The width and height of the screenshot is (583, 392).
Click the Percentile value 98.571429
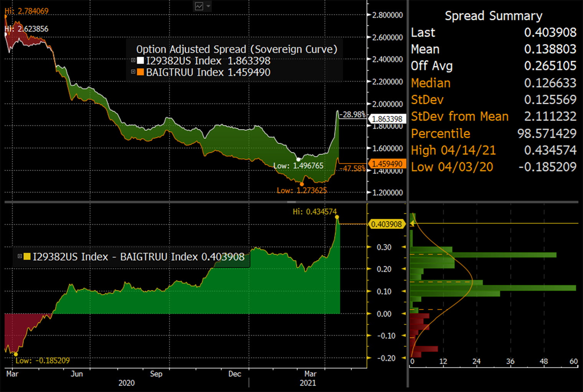coord(547,133)
